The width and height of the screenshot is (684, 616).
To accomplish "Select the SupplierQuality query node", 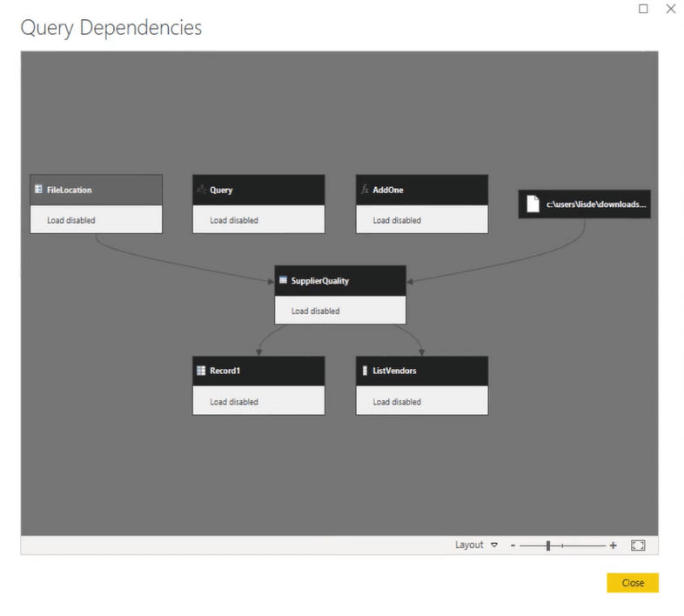I will coord(340,281).
